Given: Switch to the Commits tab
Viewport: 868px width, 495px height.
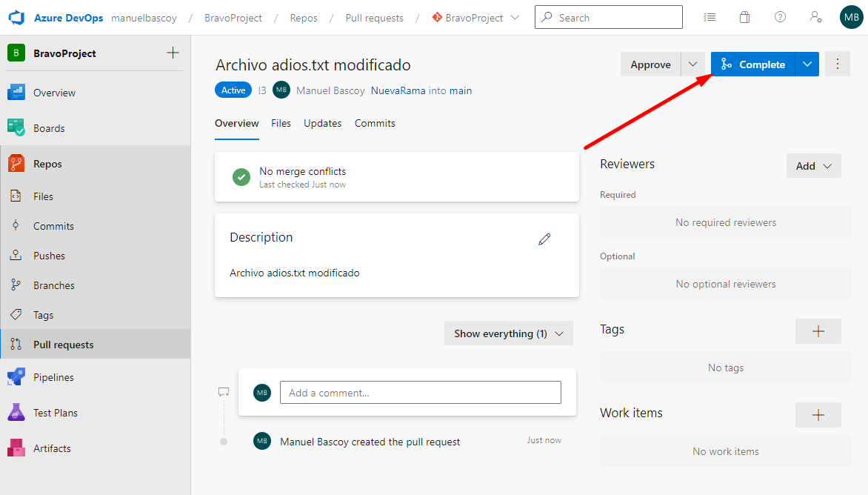Looking at the screenshot, I should 375,123.
